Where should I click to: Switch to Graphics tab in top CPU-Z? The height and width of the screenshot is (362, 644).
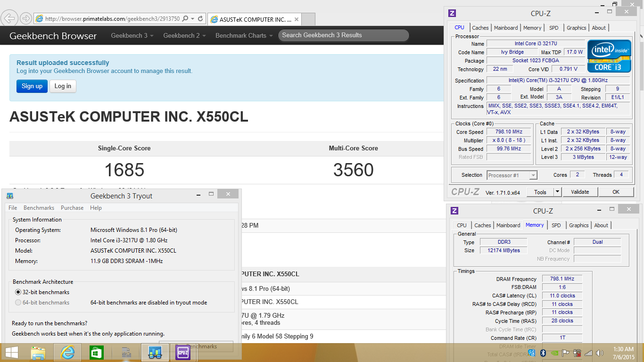click(x=576, y=28)
